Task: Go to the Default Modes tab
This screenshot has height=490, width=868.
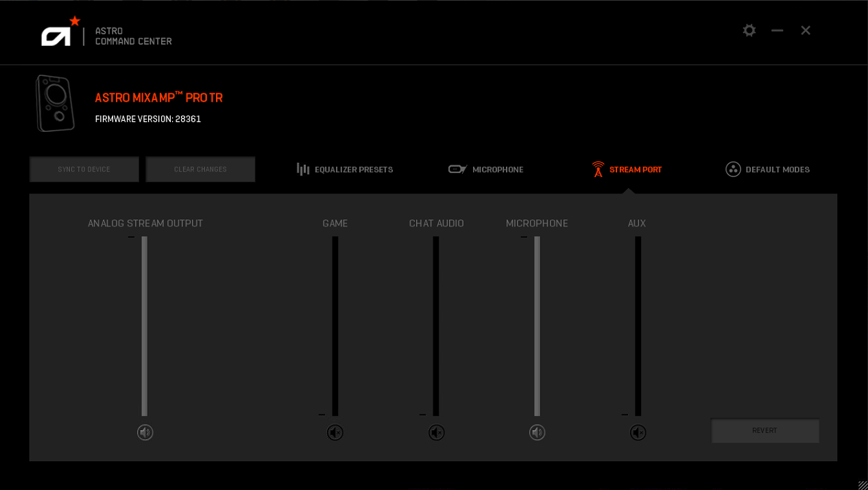Action: pos(768,169)
